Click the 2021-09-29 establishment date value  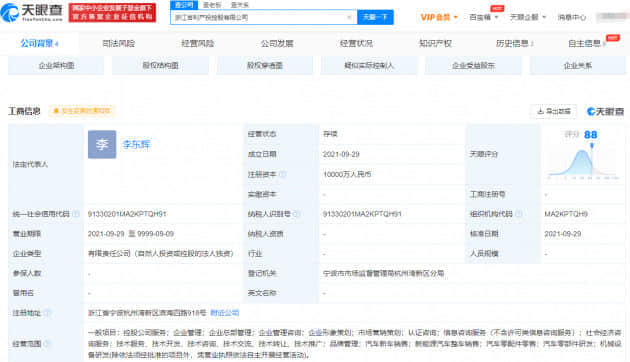point(341,154)
